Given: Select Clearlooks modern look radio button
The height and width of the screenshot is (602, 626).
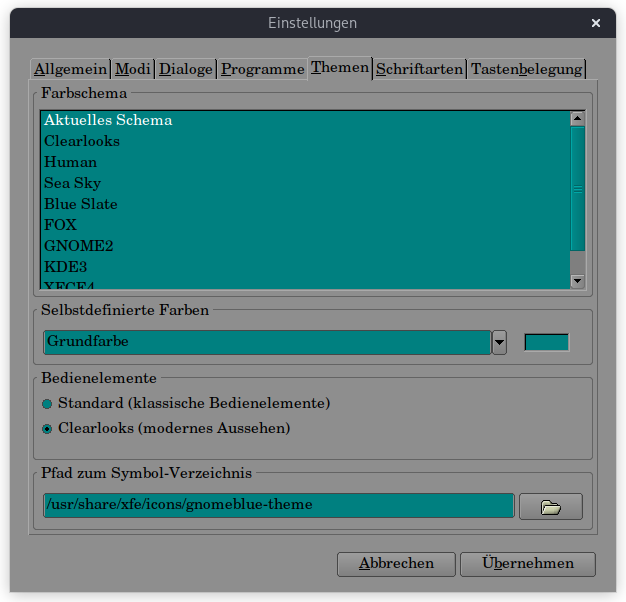Looking at the screenshot, I should coord(47,429).
